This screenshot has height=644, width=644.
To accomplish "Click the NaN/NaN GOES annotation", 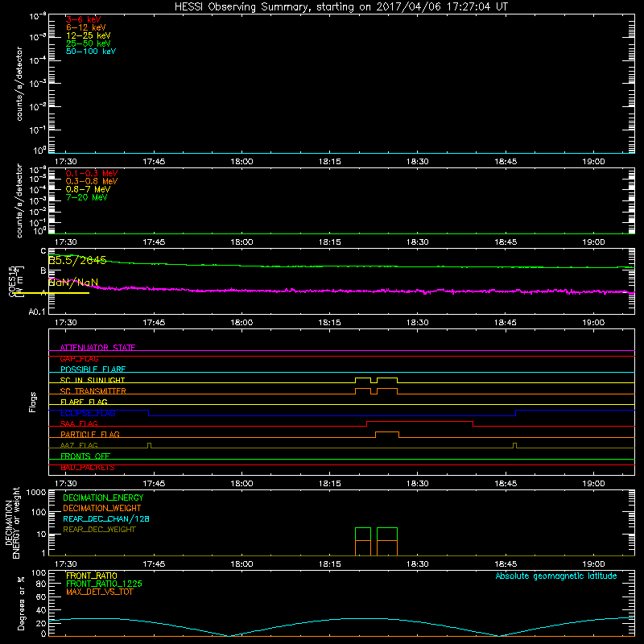I will click(73, 283).
